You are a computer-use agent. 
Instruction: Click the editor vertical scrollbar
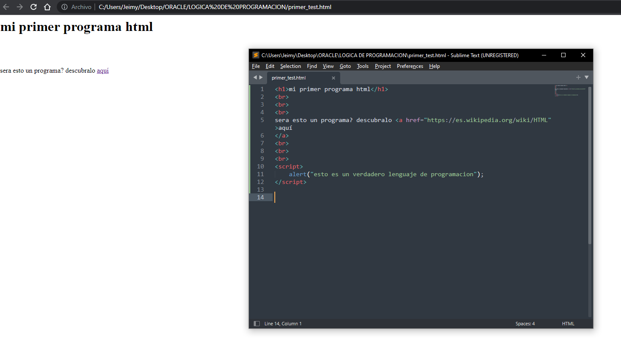pos(590,165)
